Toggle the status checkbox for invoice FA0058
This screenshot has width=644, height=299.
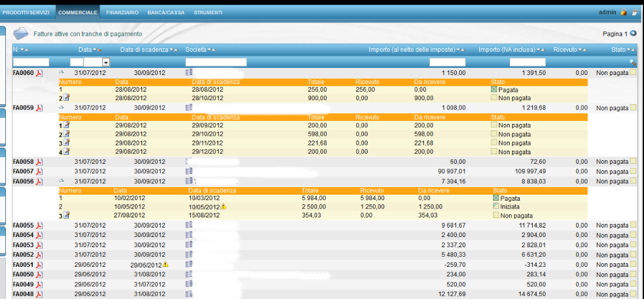coord(633,162)
